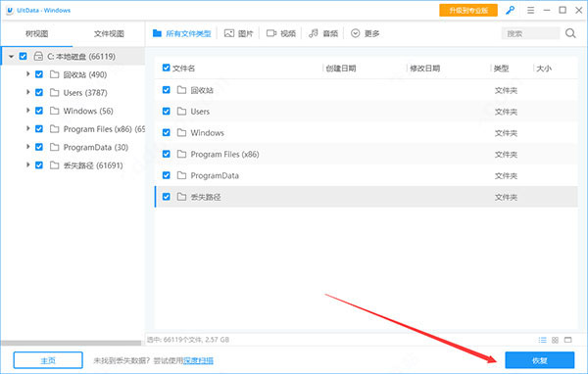
Task: Open the 深度扫描 deep scan link
Action: (x=198, y=360)
